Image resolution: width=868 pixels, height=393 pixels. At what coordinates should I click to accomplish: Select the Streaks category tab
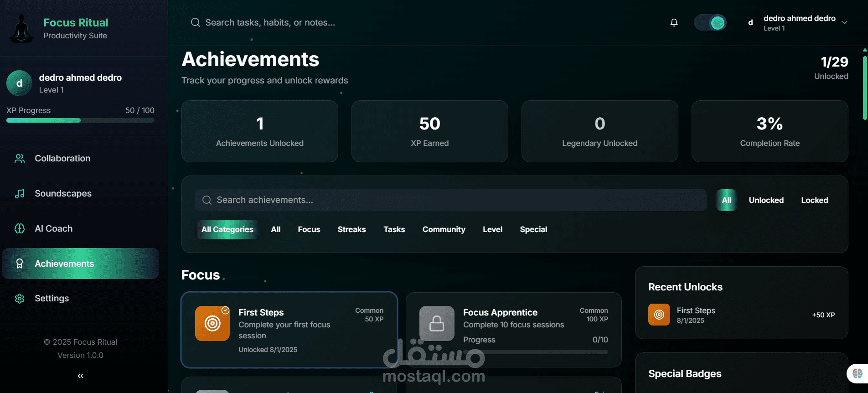[x=352, y=229]
